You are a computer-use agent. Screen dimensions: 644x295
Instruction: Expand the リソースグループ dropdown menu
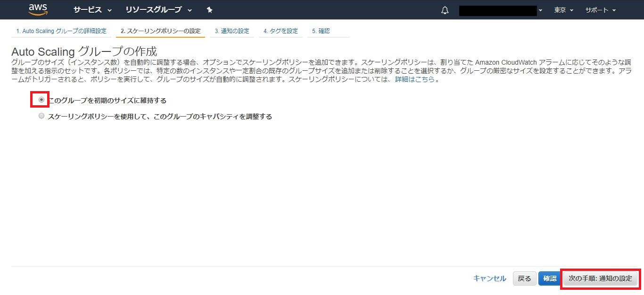[158, 10]
